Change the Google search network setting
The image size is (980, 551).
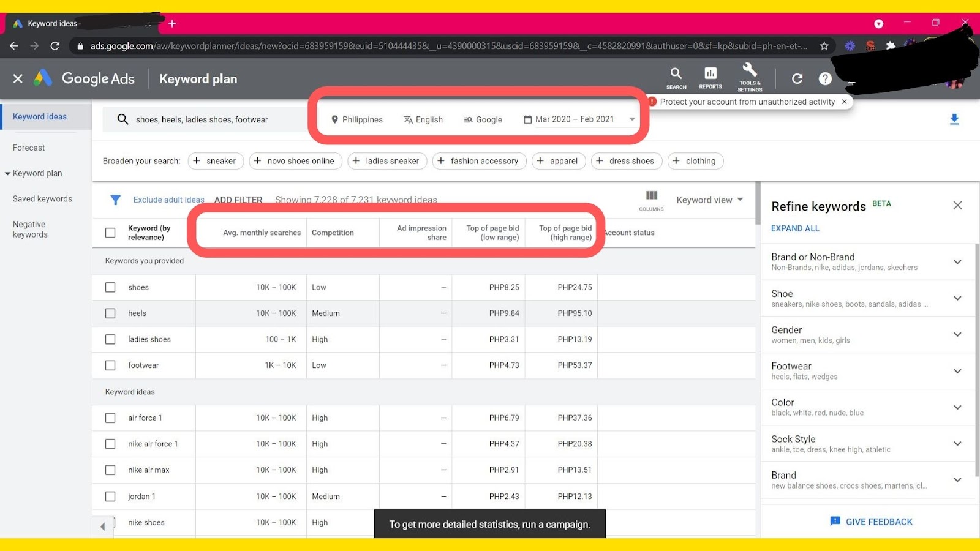pos(483,119)
